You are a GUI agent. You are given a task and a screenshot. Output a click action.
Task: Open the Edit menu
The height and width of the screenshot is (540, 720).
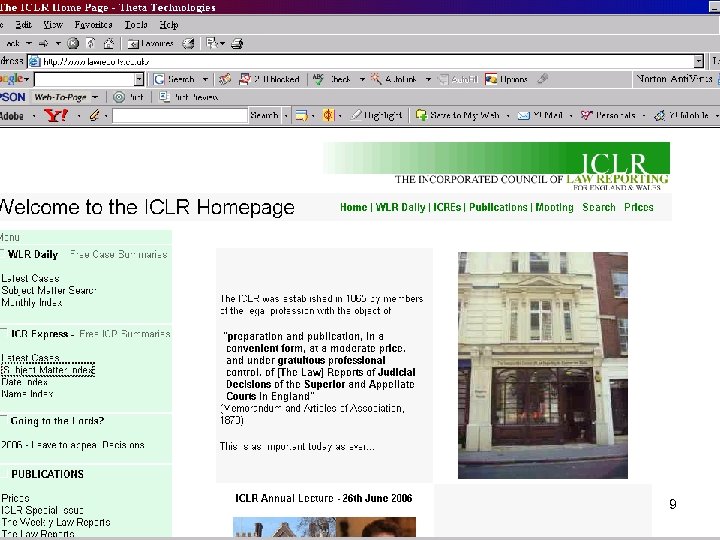pyautogui.click(x=23, y=25)
